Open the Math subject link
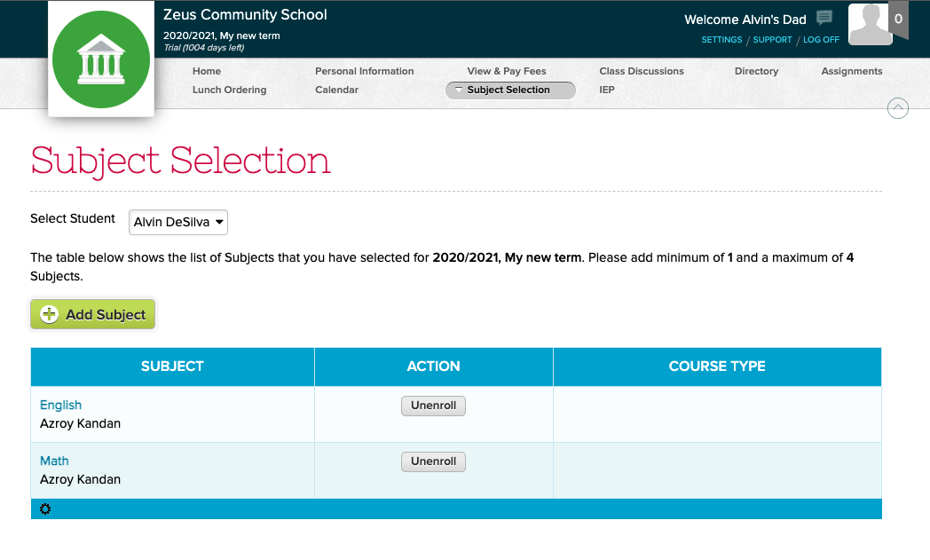930x560 pixels. (x=54, y=461)
